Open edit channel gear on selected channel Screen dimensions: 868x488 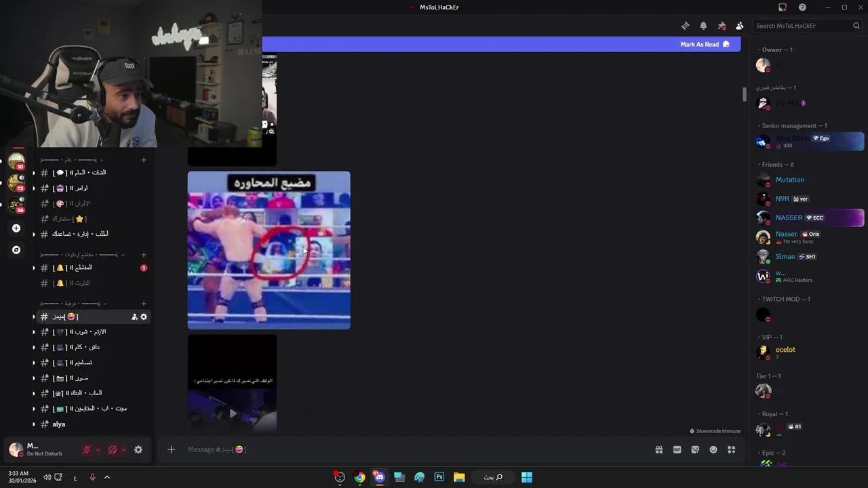[144, 317]
